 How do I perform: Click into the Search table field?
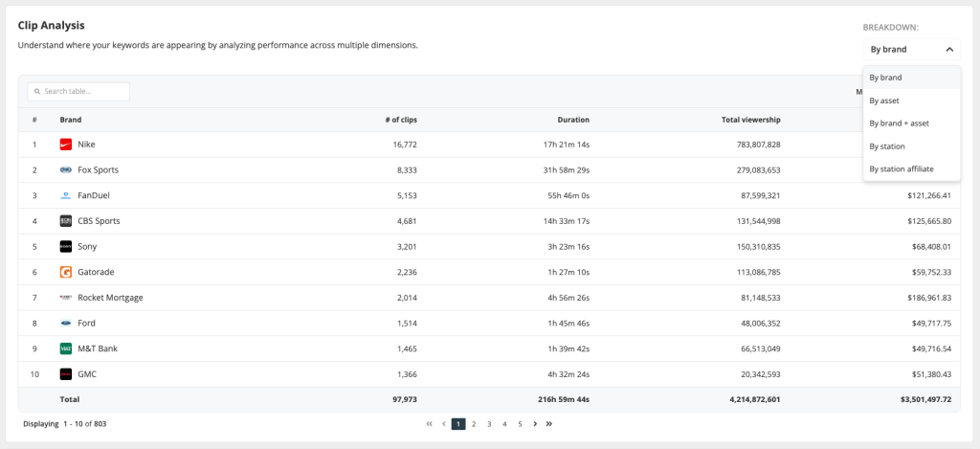tap(78, 91)
